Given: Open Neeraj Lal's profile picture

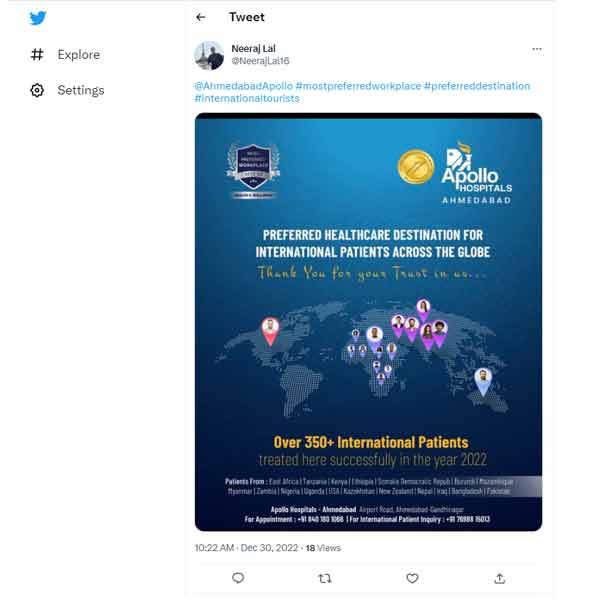Looking at the screenshot, I should point(209,55).
